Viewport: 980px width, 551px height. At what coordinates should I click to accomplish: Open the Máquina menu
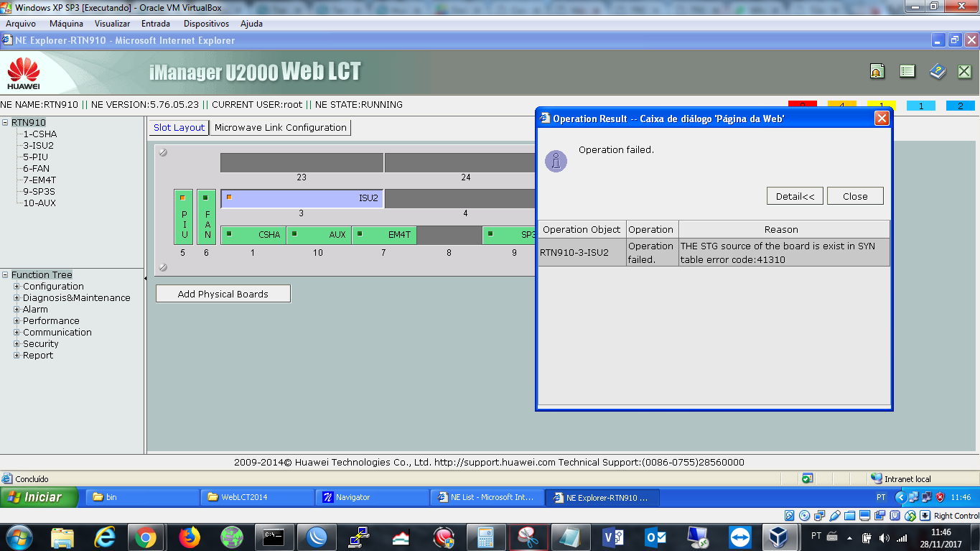tap(66, 24)
